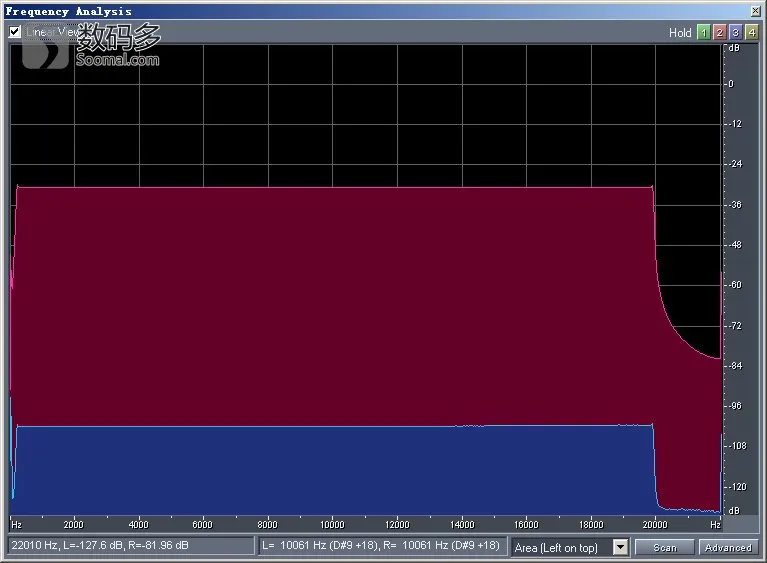The height and width of the screenshot is (563, 767).
Task: Click Hold button 4 (yellow)
Action: (752, 33)
